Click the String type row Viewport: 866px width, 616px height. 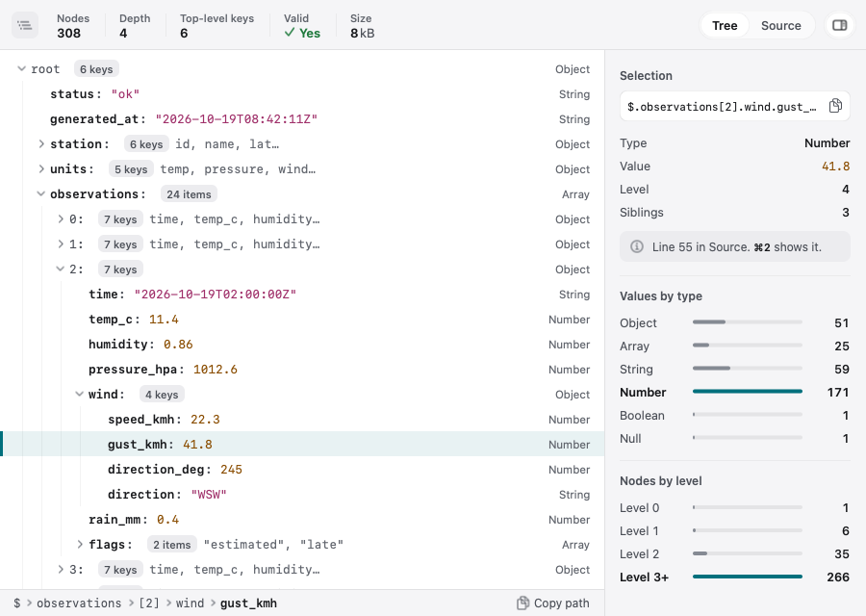(x=734, y=369)
